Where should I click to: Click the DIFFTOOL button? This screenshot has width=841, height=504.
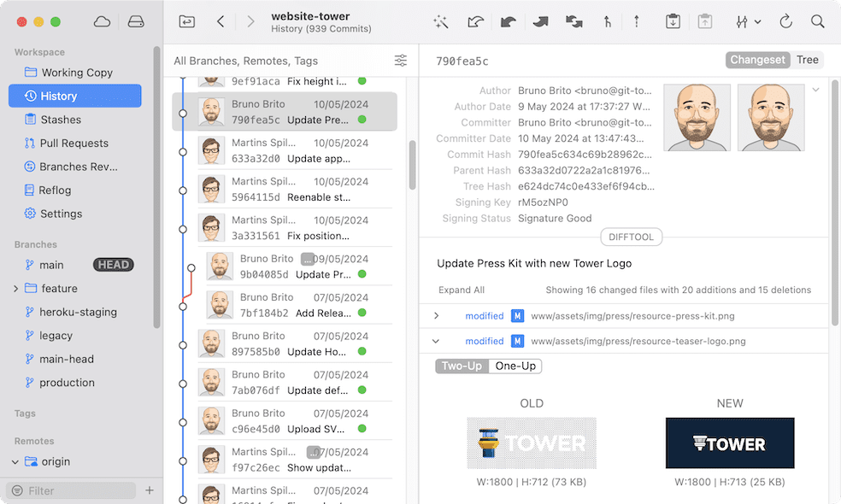(x=631, y=237)
